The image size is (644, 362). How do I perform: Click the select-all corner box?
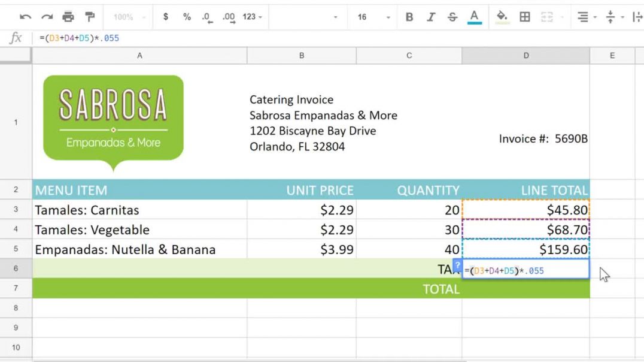[16, 56]
